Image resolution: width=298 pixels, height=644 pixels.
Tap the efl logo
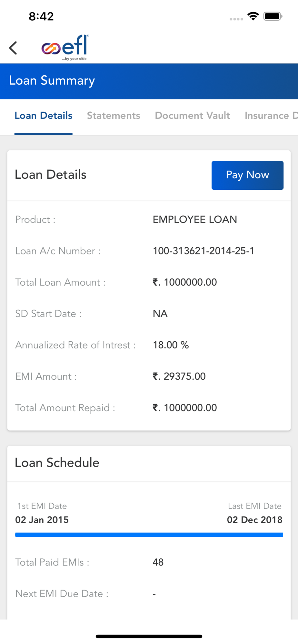(x=65, y=48)
